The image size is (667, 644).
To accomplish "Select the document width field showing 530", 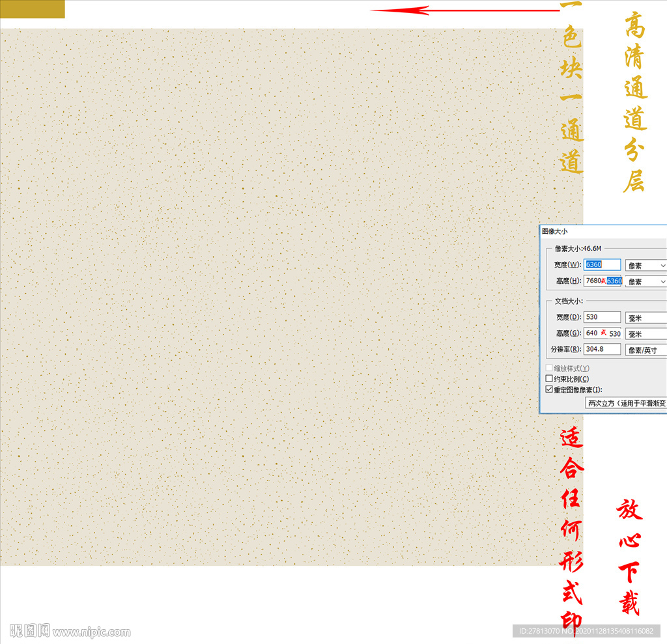I will click(x=602, y=317).
